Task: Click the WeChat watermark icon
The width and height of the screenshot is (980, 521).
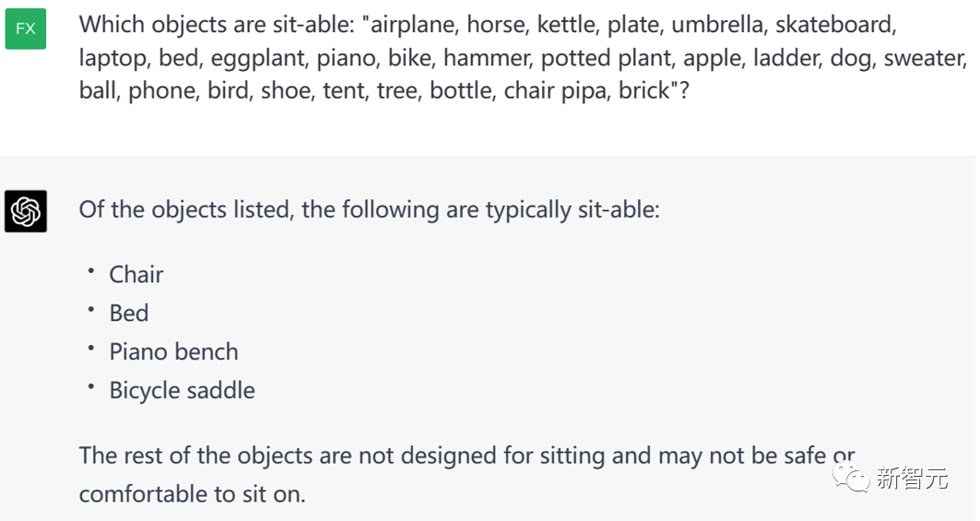Action: pyautogui.click(x=851, y=478)
